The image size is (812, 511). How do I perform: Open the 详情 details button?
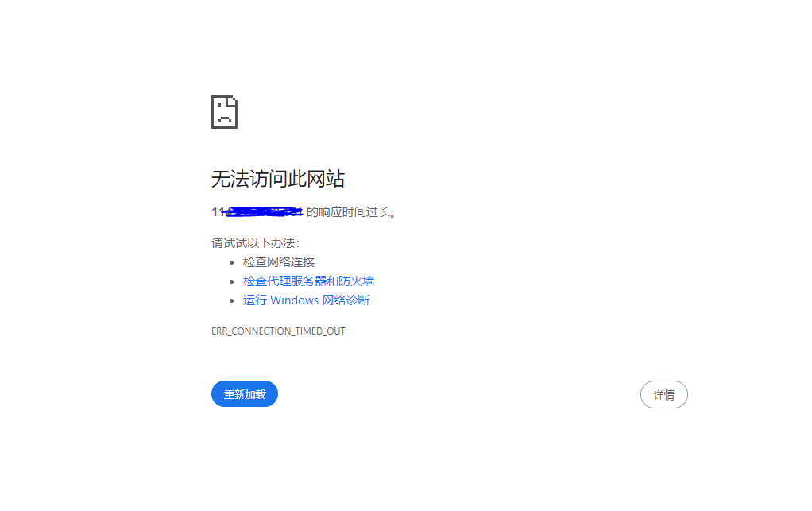(x=664, y=394)
